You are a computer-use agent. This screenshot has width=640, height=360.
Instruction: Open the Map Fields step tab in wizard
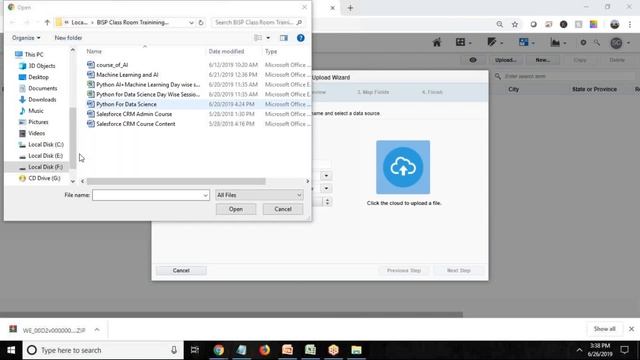[373, 92]
